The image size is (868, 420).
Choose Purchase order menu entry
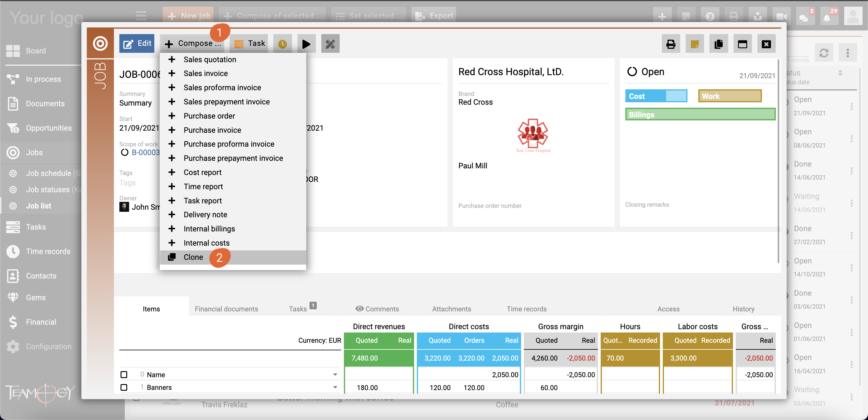(x=233, y=116)
